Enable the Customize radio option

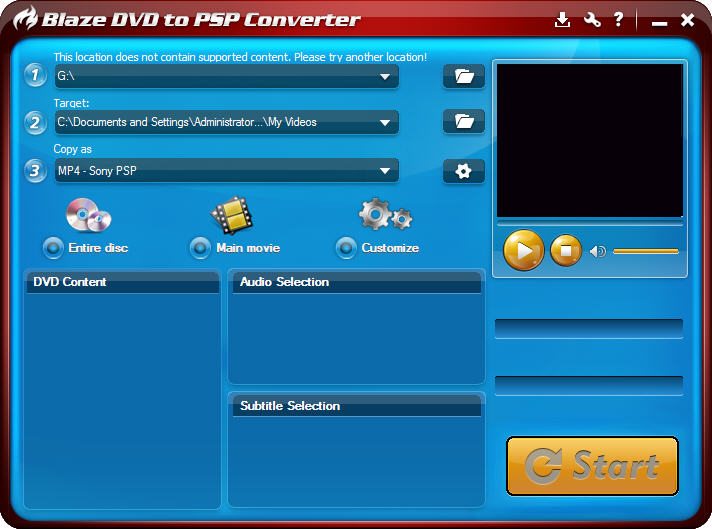coord(346,248)
